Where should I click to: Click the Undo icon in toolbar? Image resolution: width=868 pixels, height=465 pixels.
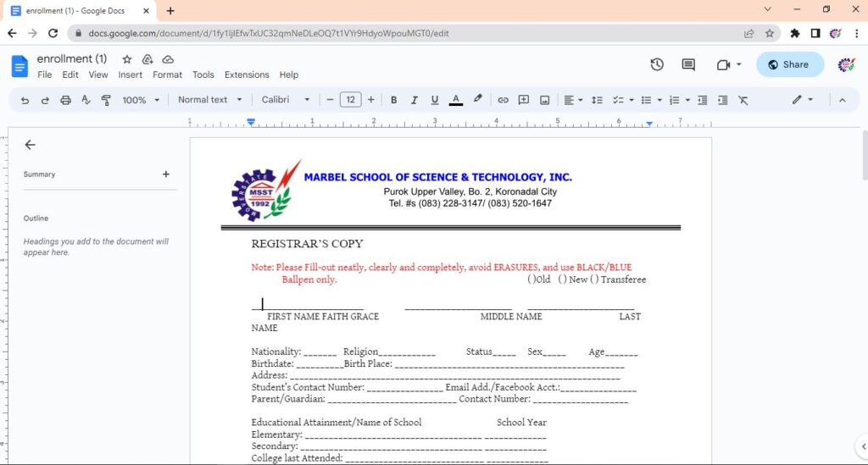pos(25,100)
